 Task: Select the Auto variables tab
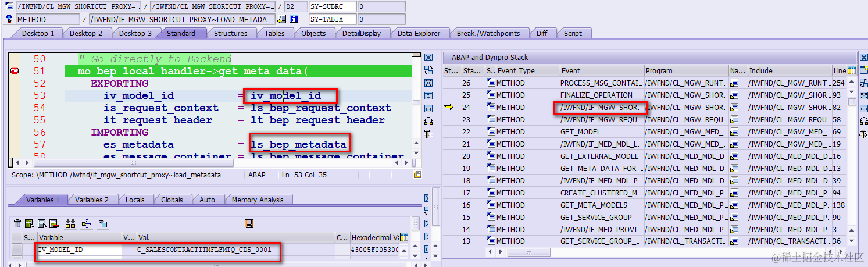[x=208, y=200]
